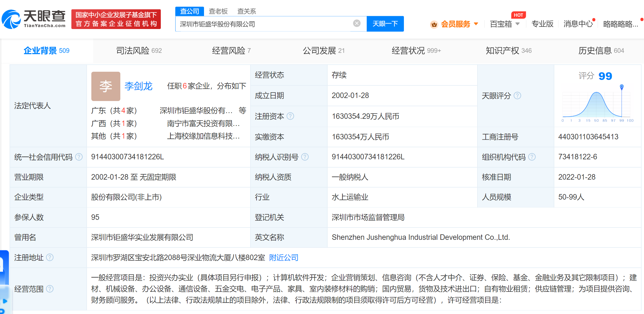Select the English name Shenzhen Jushenghua text
Screen dimensions: 644x314
pyautogui.click(x=421, y=237)
